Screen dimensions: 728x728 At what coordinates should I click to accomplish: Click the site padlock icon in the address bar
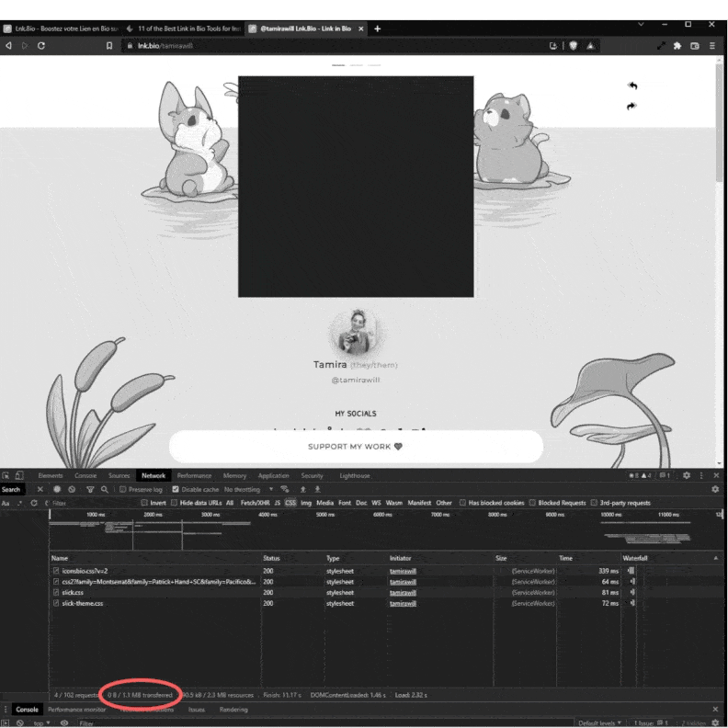click(130, 46)
